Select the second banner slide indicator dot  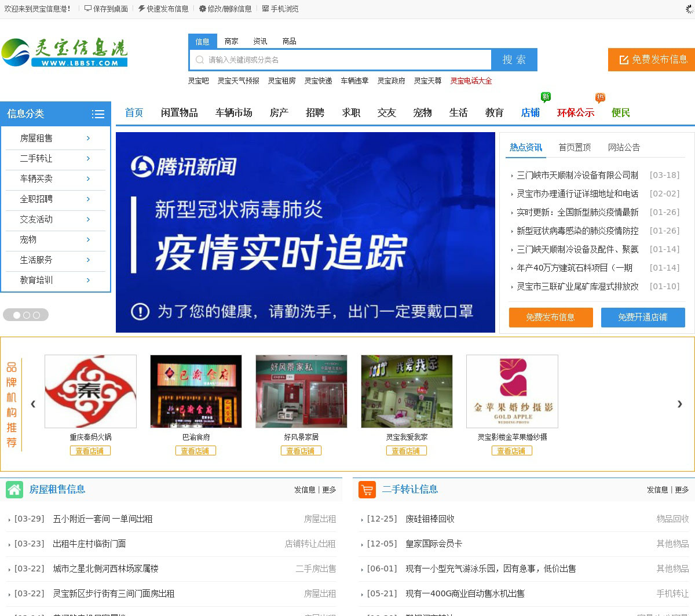pyautogui.click(x=27, y=315)
